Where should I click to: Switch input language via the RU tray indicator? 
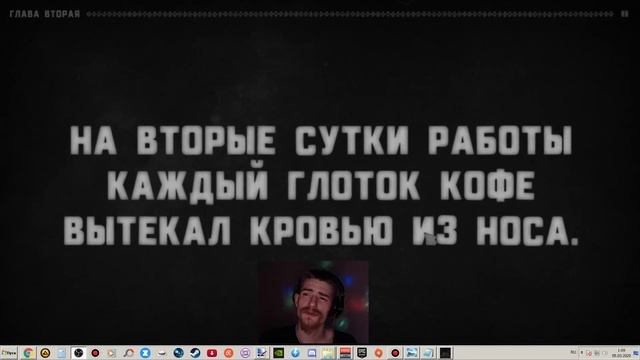click(x=573, y=352)
